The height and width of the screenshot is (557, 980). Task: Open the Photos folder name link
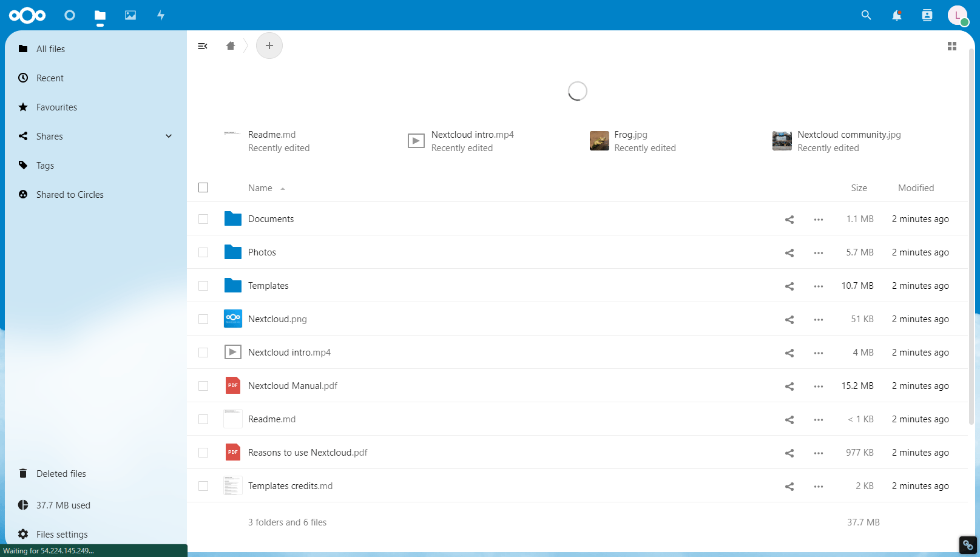point(262,252)
